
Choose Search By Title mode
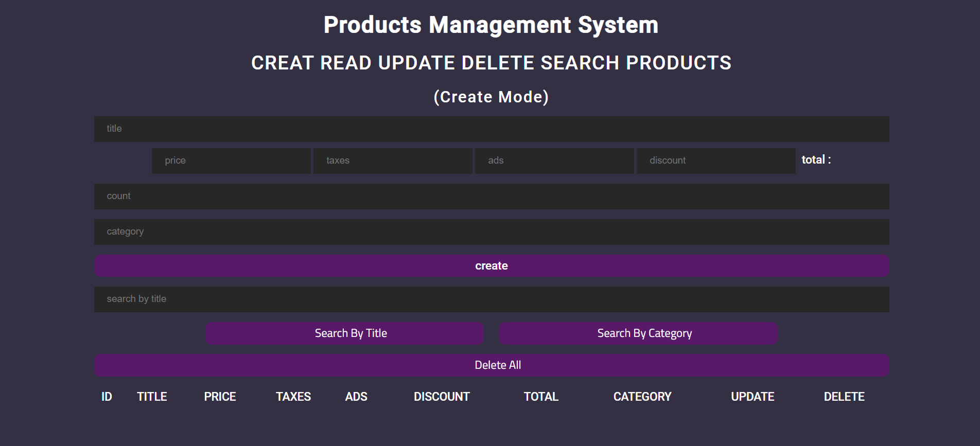click(344, 333)
